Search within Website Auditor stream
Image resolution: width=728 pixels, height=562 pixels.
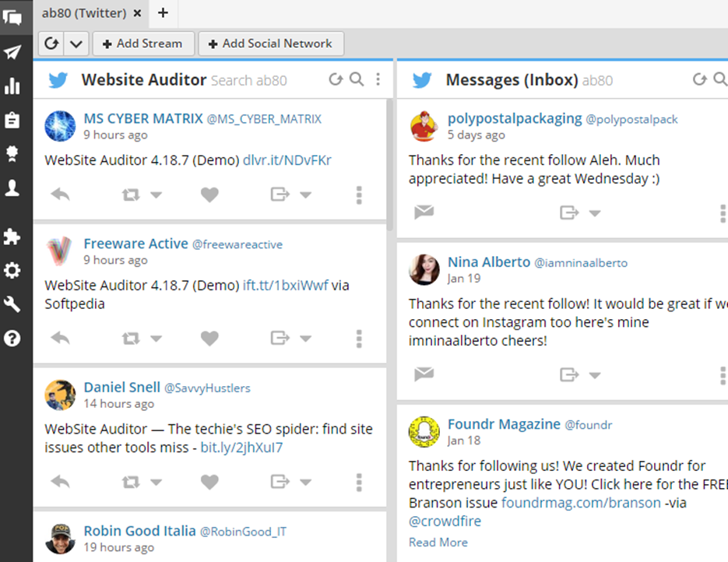pos(357,79)
